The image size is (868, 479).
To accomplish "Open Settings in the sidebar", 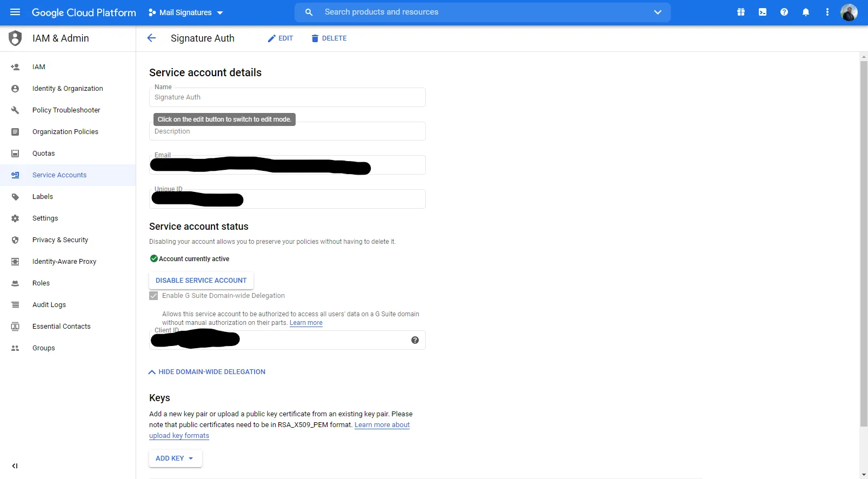I will [45, 218].
